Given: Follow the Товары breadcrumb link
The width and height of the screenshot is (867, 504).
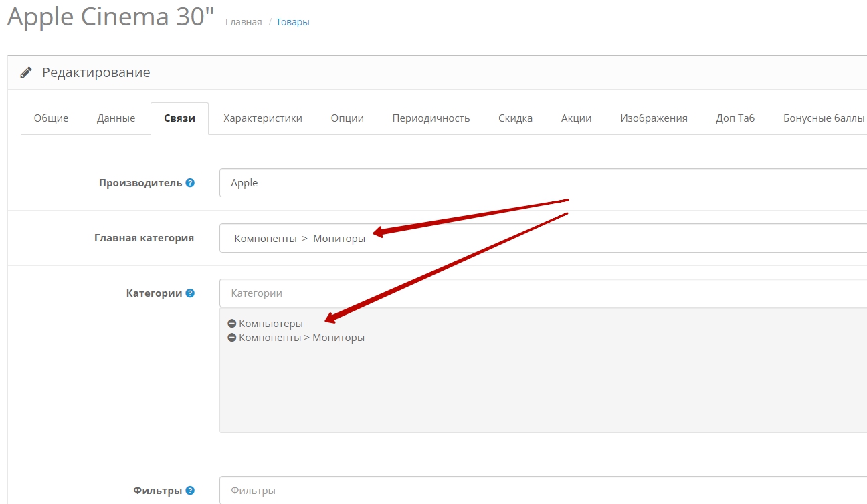Looking at the screenshot, I should tap(293, 22).
